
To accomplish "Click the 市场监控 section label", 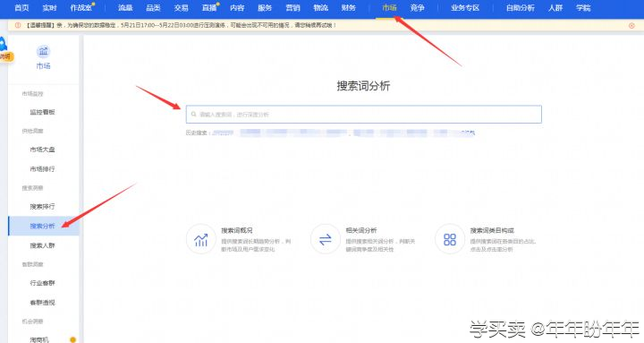I will pos(32,94).
